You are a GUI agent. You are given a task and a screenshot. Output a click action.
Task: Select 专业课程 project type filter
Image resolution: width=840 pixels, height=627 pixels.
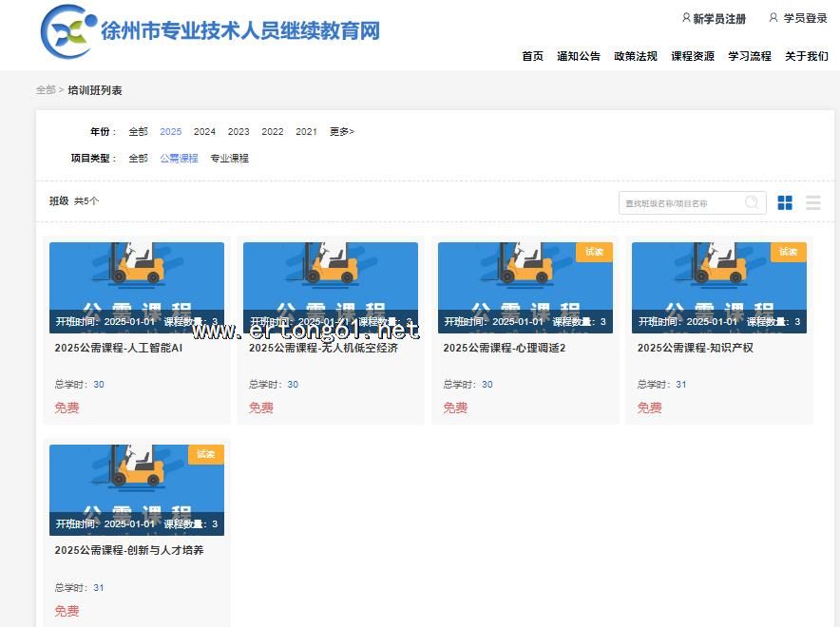[x=229, y=159]
